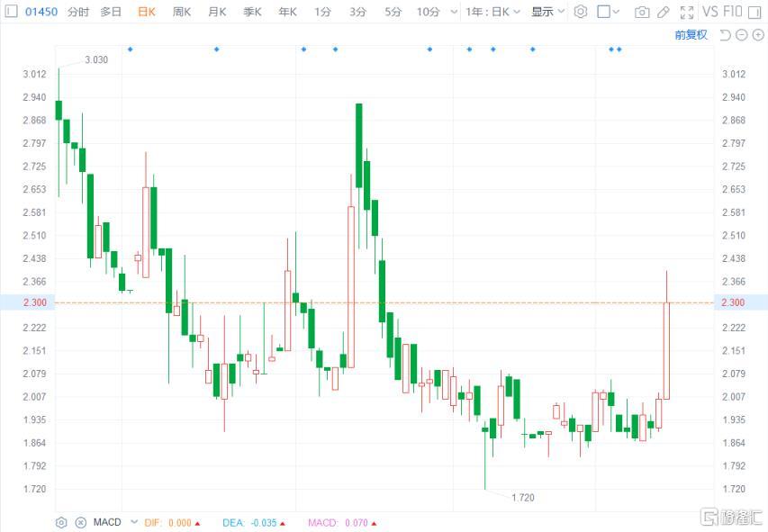
Task: Toggle left sidebar panel icon near 01450
Action: click(x=10, y=12)
